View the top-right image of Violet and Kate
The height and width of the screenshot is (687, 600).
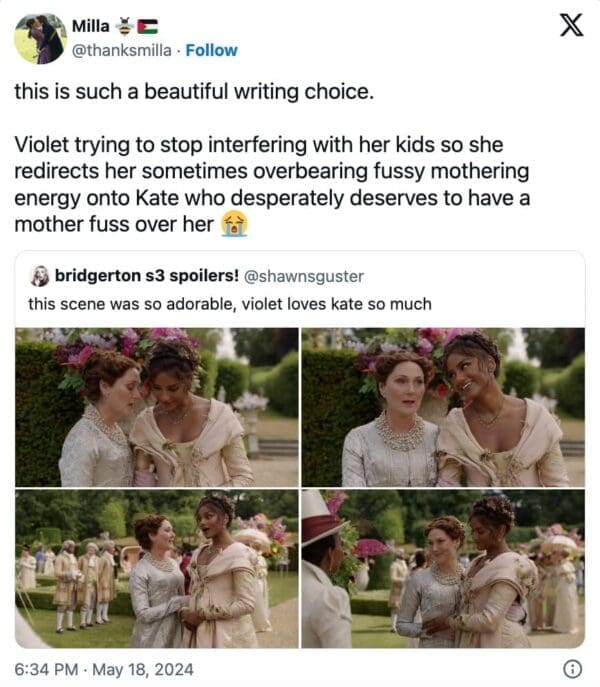coord(443,406)
